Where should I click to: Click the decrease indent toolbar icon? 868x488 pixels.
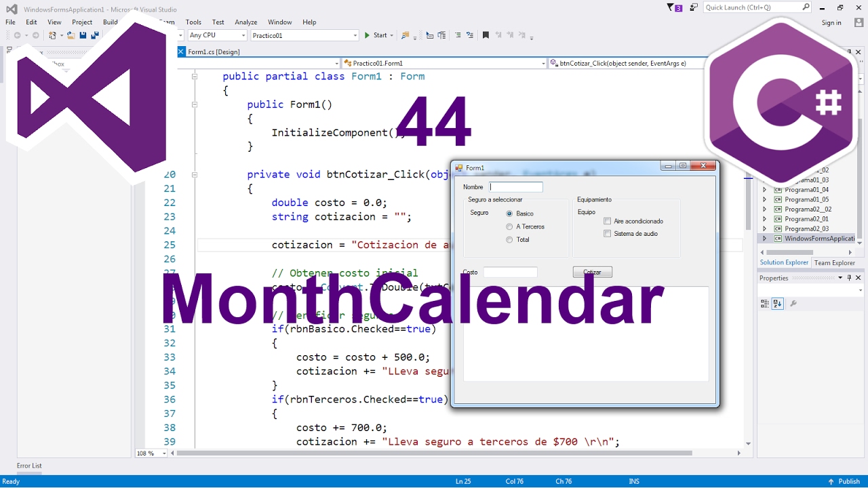429,35
